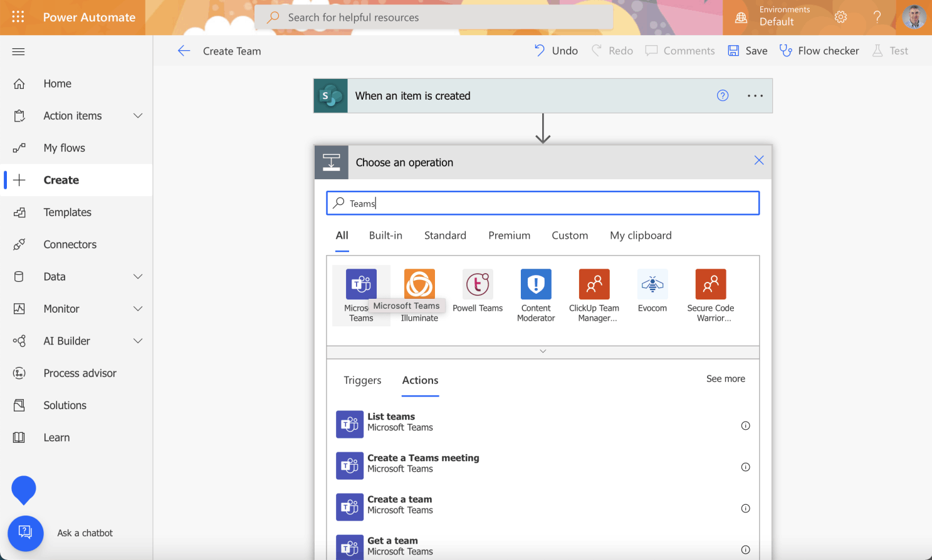Viewport: 932px width, 560px height.
Task: Click the See more link
Action: [x=725, y=379]
